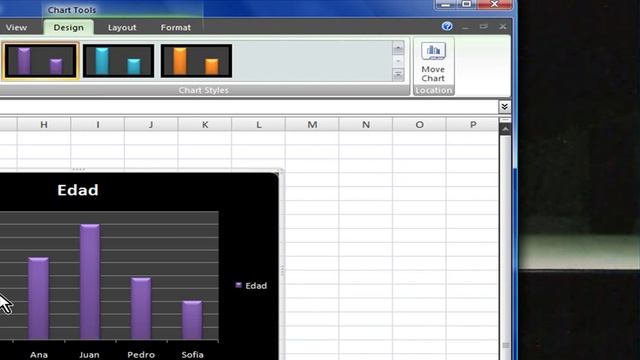Close the workbook using ribbon X
Viewport: 640px width, 360px height.
[502, 27]
